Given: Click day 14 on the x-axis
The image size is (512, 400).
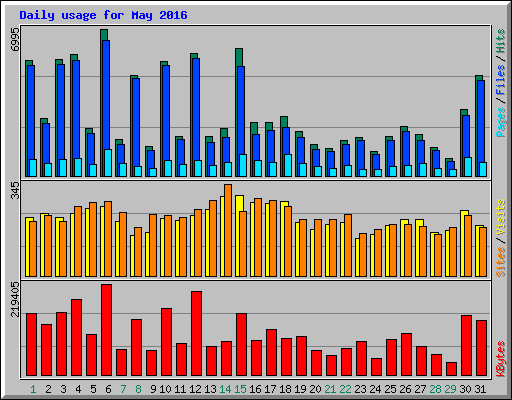Looking at the screenshot, I should (225, 389).
